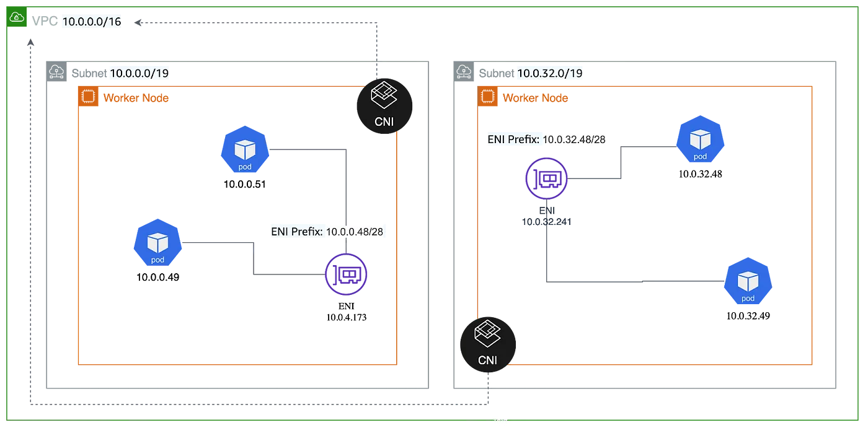Select the purple ENI icon below prefix 10.0.0.48/28
This screenshot has width=868, height=438.
[347, 274]
